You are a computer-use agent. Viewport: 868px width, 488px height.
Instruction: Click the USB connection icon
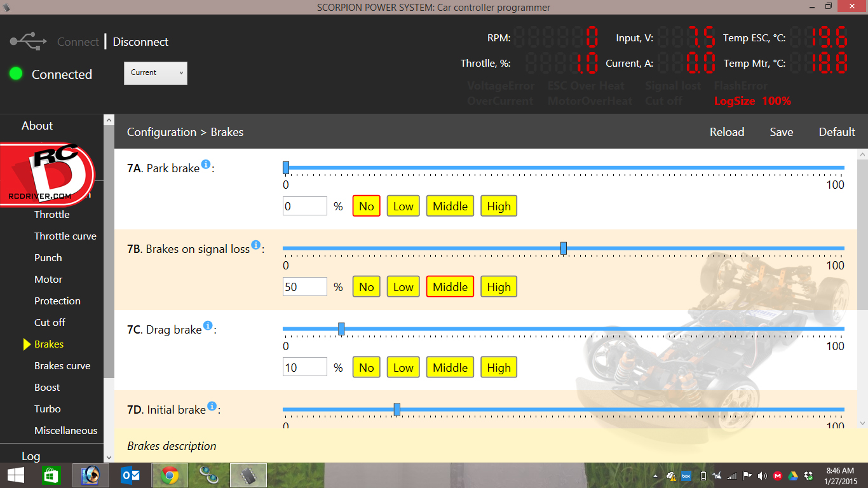(29, 42)
